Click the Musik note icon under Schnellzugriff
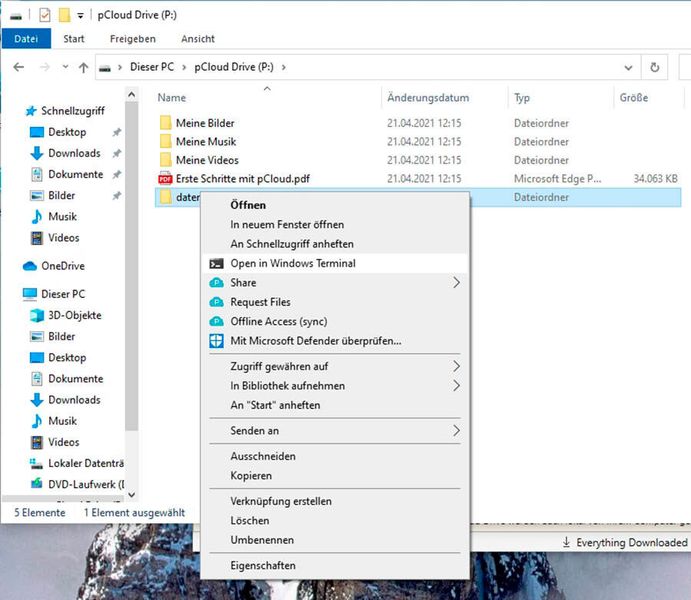 coord(37,217)
